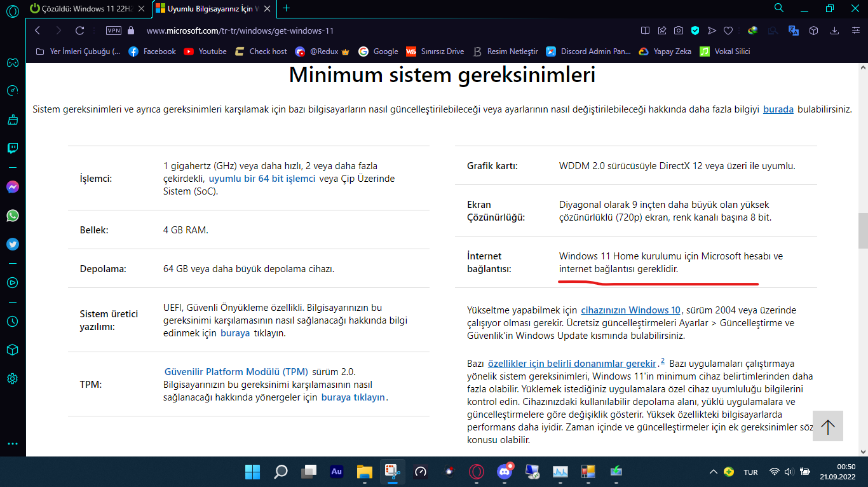Image resolution: width=868 pixels, height=487 pixels.
Task: Open a new tab with plus button
Action: 286,8
